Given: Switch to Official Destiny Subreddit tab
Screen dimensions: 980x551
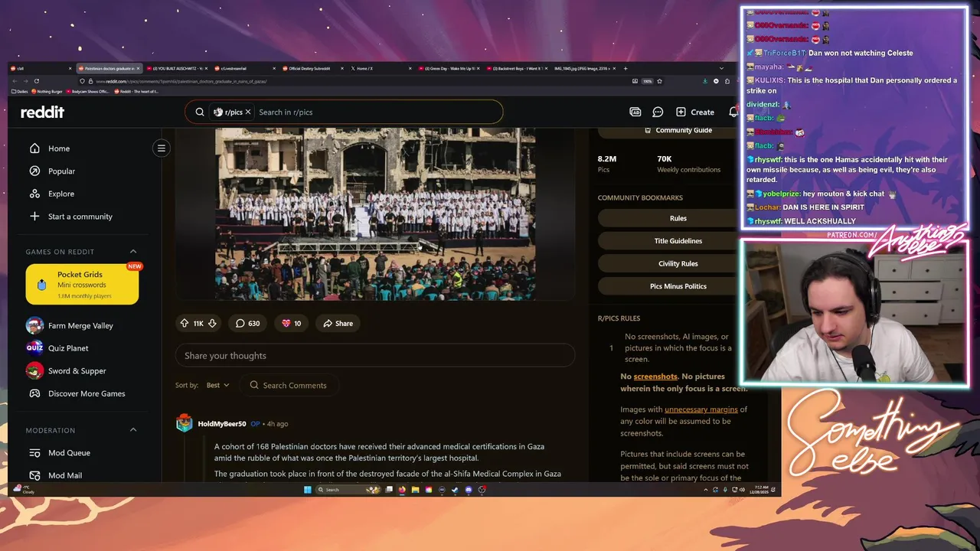Looking at the screenshot, I should click(310, 69).
